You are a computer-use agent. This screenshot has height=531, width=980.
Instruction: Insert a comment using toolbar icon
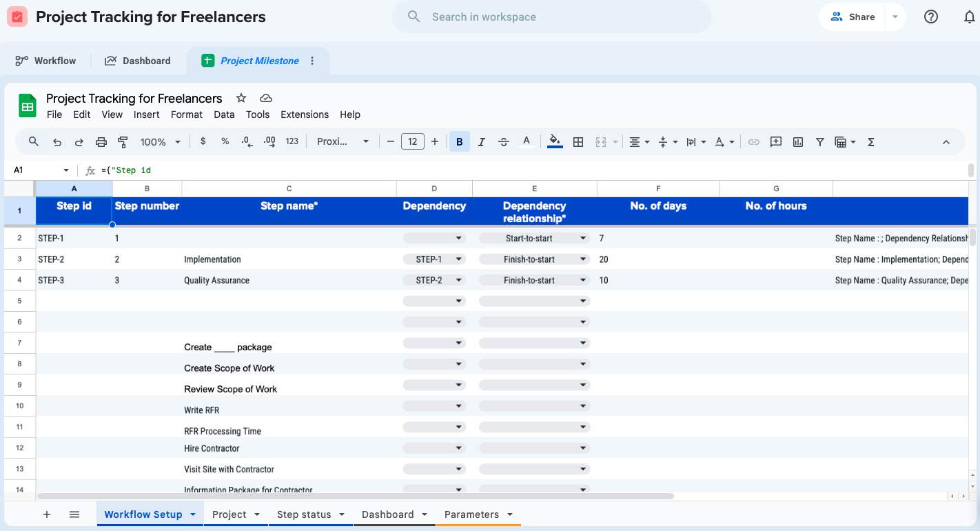tap(776, 142)
